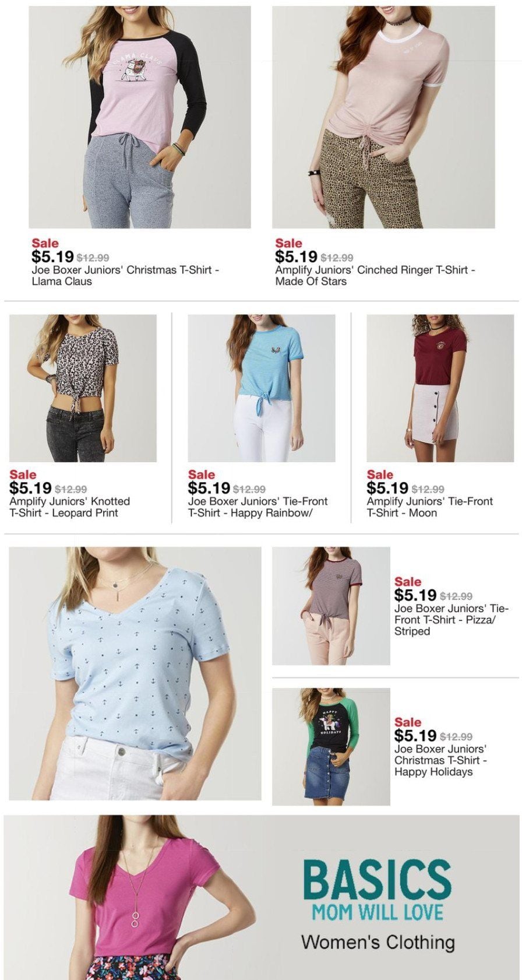Click the Pizza/Striped tie-front tee image

[331, 606]
